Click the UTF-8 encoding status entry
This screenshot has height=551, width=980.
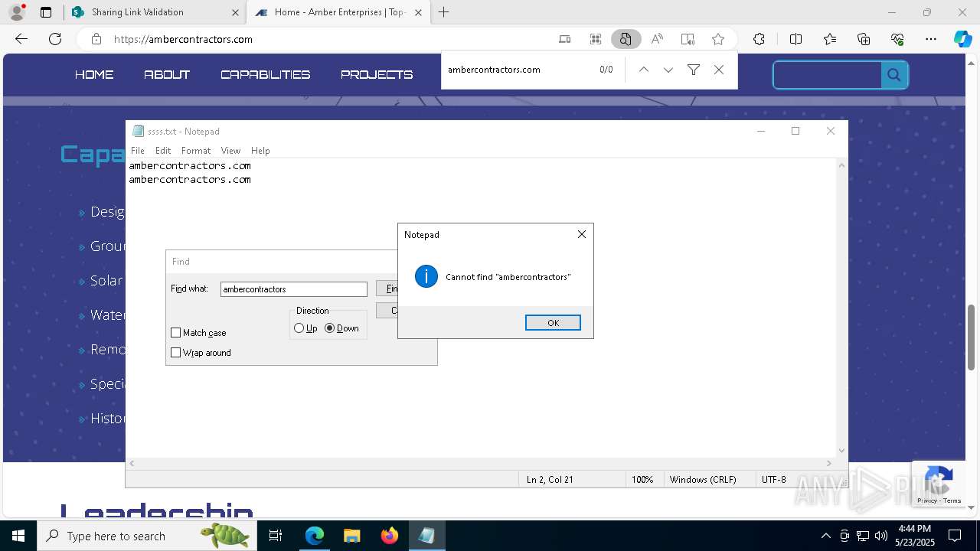click(774, 480)
